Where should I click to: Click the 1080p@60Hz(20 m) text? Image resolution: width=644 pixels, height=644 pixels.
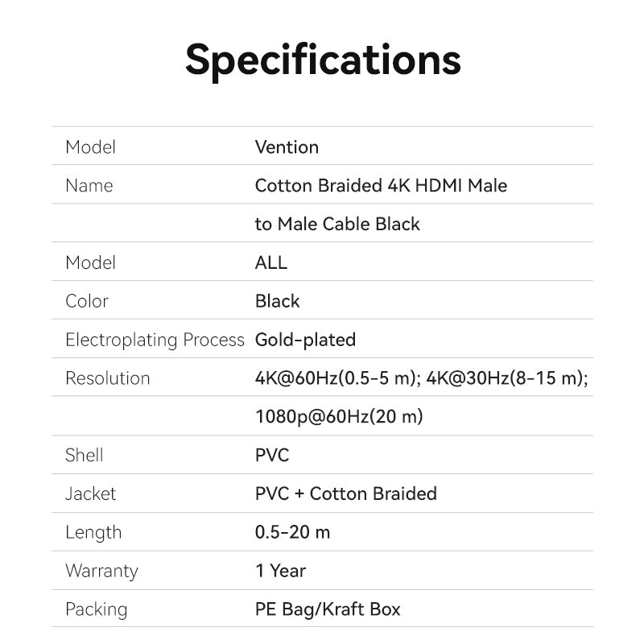tap(339, 417)
